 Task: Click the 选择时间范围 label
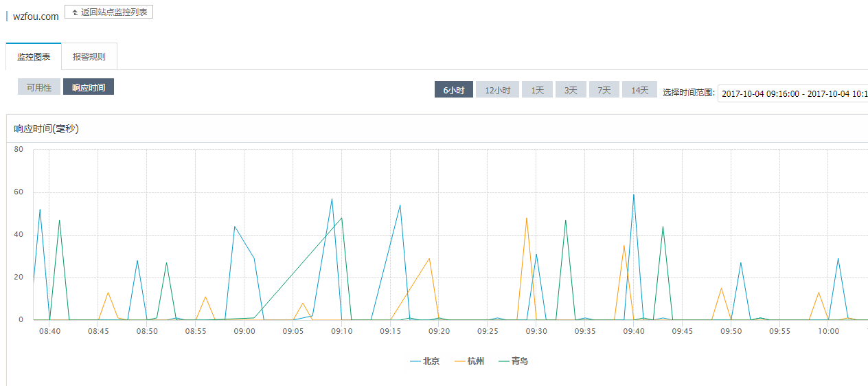[x=689, y=92]
